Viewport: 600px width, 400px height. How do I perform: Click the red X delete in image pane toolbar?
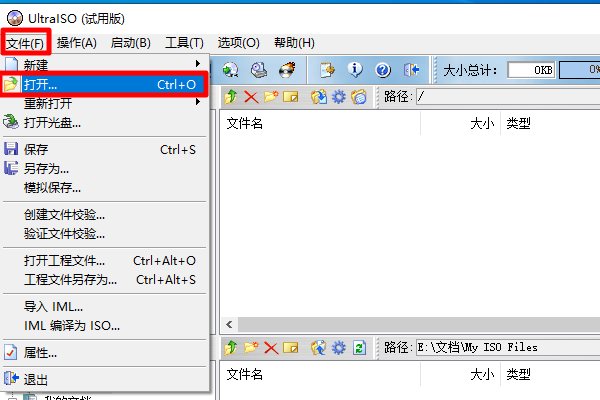[x=251, y=97]
